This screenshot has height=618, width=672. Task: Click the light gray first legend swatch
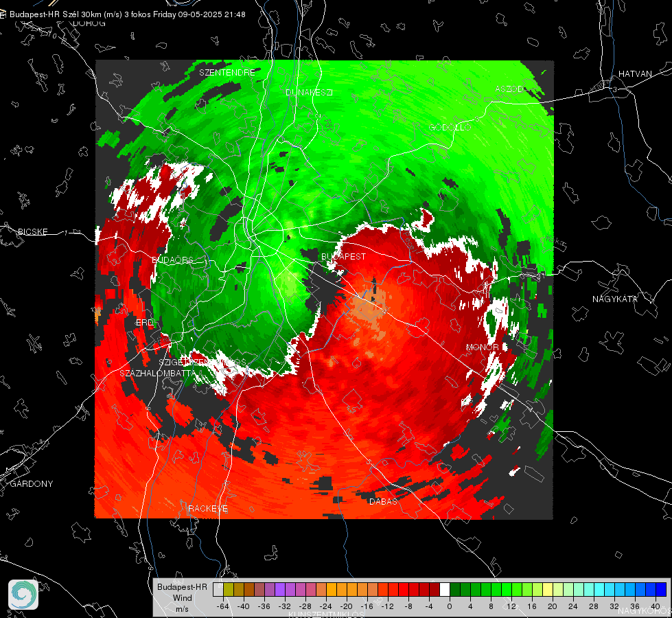coord(218,589)
